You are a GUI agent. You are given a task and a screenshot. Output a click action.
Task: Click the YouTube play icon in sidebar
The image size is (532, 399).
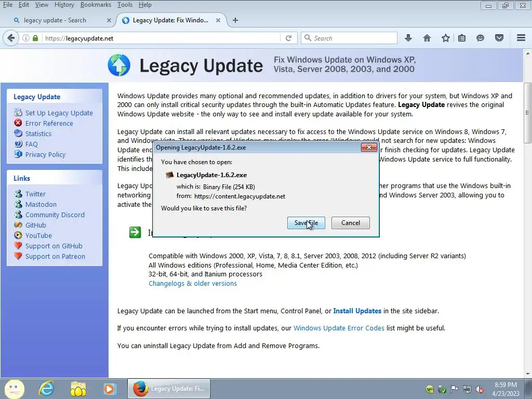18,235
